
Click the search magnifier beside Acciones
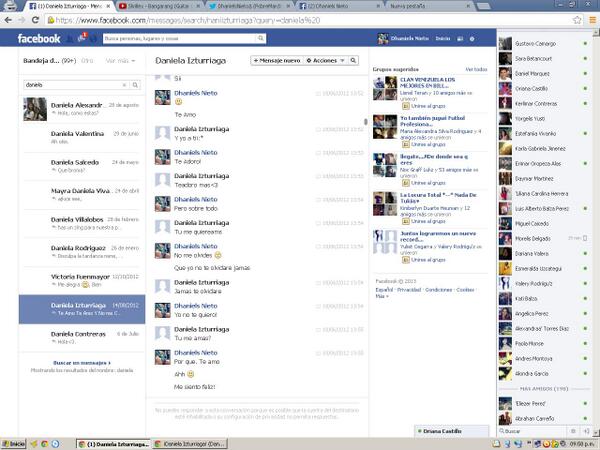pyautogui.click(x=353, y=60)
